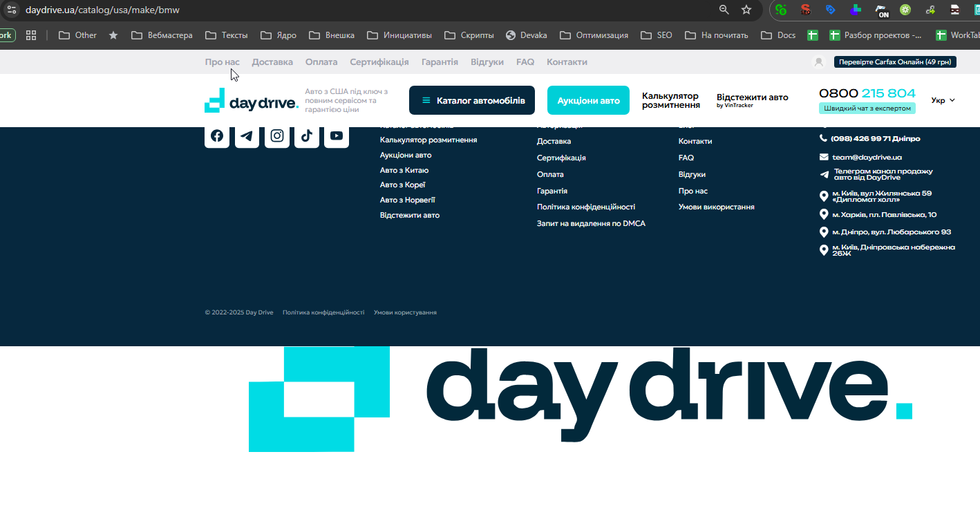The image size is (980, 528).
Task: Open the Ядро bookmarks folder
Action: point(279,35)
